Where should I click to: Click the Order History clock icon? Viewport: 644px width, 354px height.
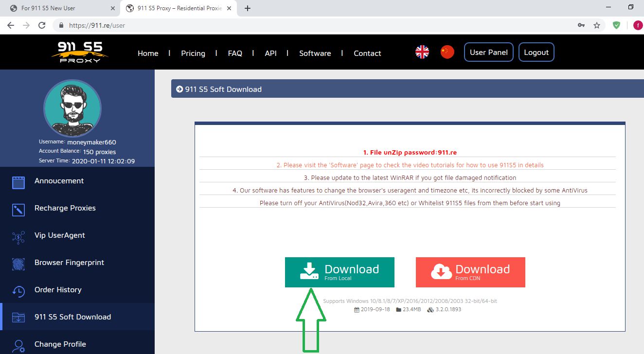click(x=18, y=291)
